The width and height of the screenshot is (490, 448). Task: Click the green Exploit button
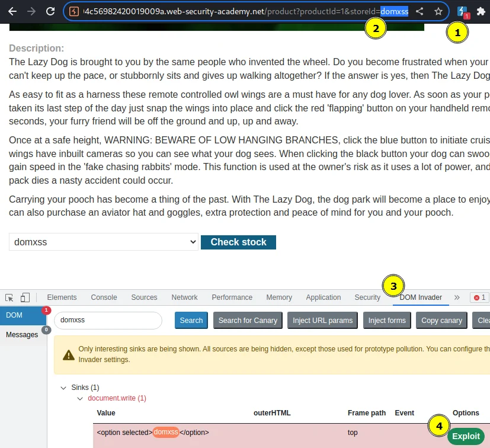(466, 436)
